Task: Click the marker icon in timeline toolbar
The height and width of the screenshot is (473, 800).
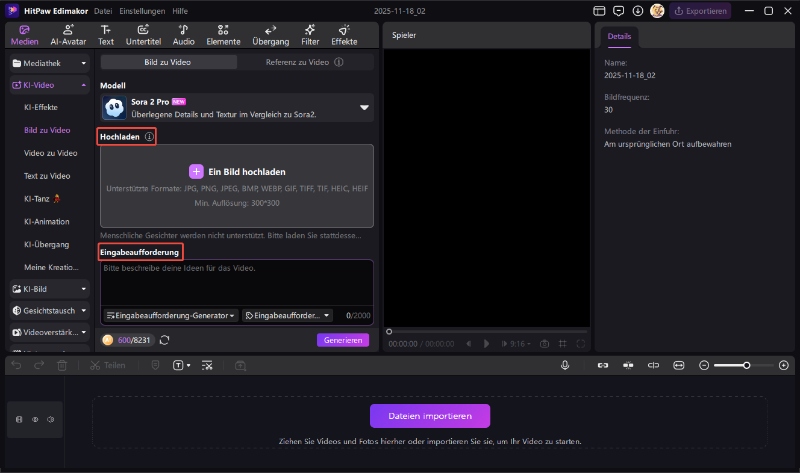Action: point(156,365)
